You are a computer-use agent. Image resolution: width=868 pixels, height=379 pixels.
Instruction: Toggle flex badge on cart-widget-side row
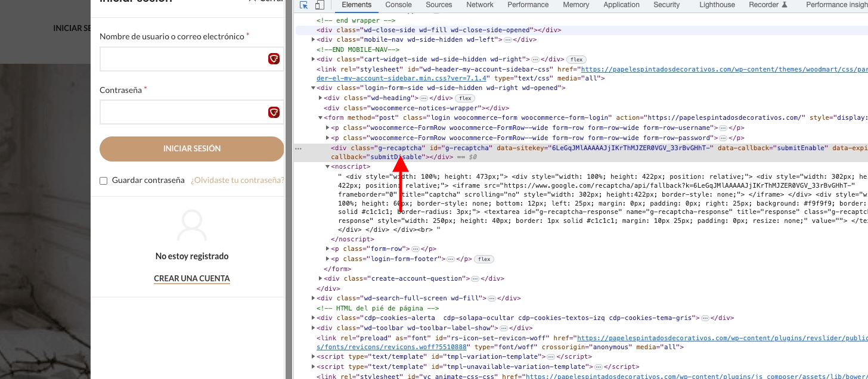(576, 60)
